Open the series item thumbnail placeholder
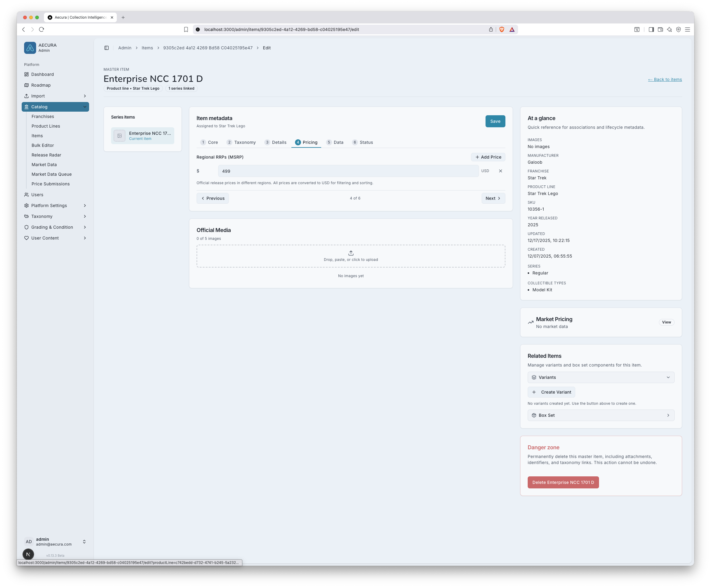The height and width of the screenshot is (588, 711). point(120,136)
